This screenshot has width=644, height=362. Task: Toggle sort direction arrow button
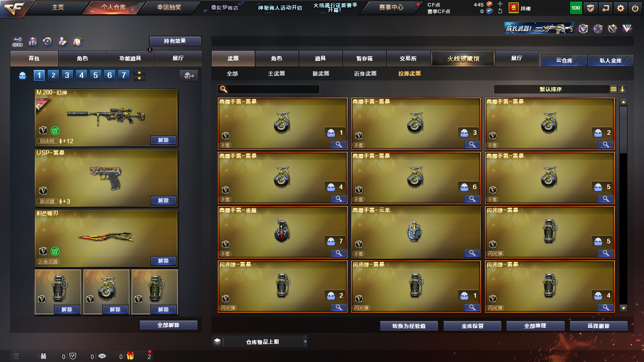point(622,89)
